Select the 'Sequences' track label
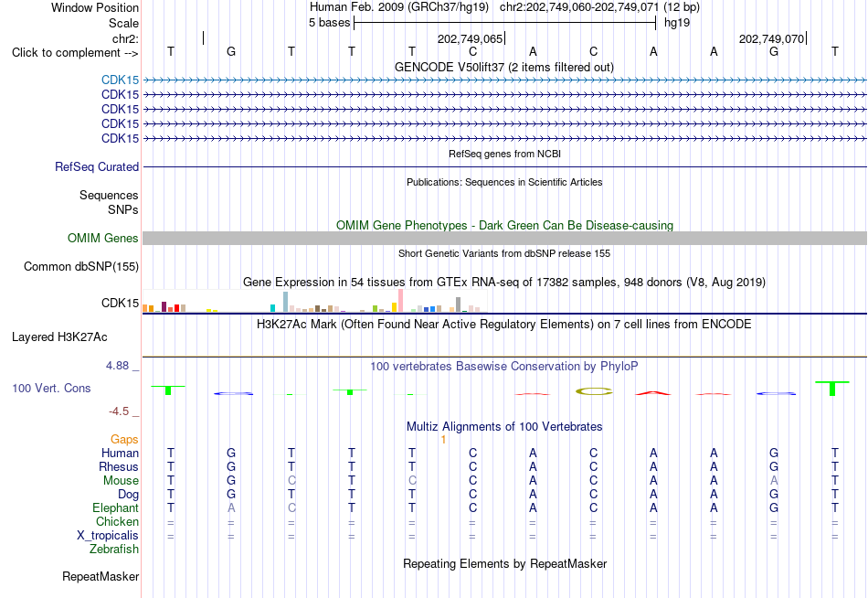The width and height of the screenshot is (868, 598). pos(109,195)
